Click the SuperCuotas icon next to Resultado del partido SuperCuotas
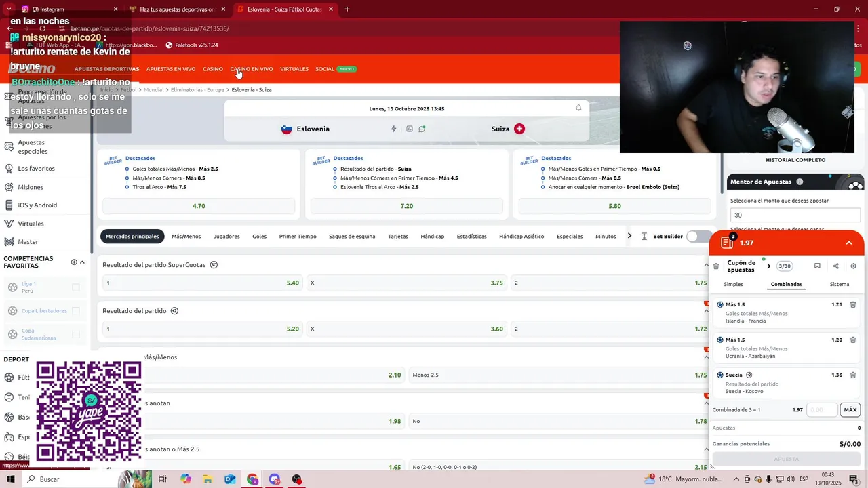 click(214, 265)
